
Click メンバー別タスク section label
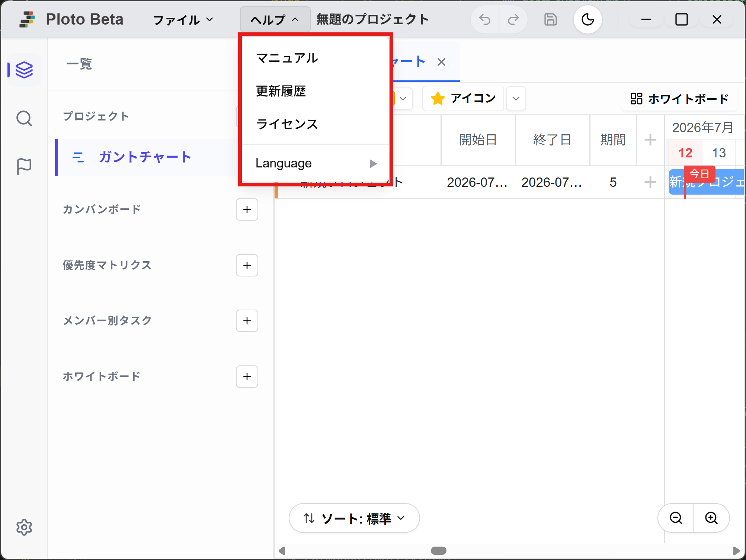click(107, 320)
